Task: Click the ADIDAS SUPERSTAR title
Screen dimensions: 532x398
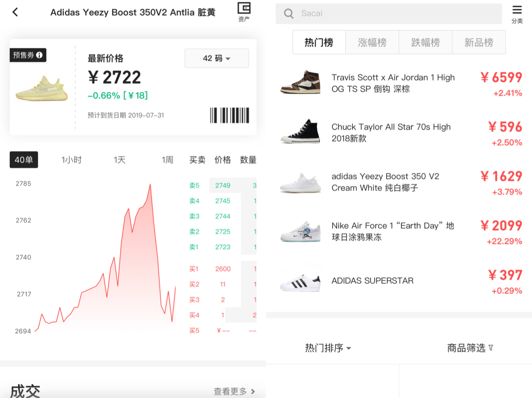Action: coord(372,281)
